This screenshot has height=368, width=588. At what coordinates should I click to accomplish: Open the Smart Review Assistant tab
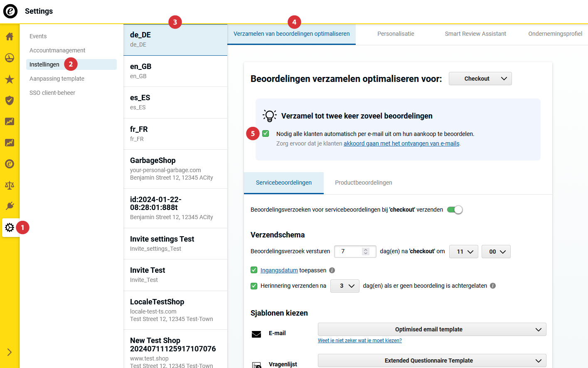tap(475, 34)
